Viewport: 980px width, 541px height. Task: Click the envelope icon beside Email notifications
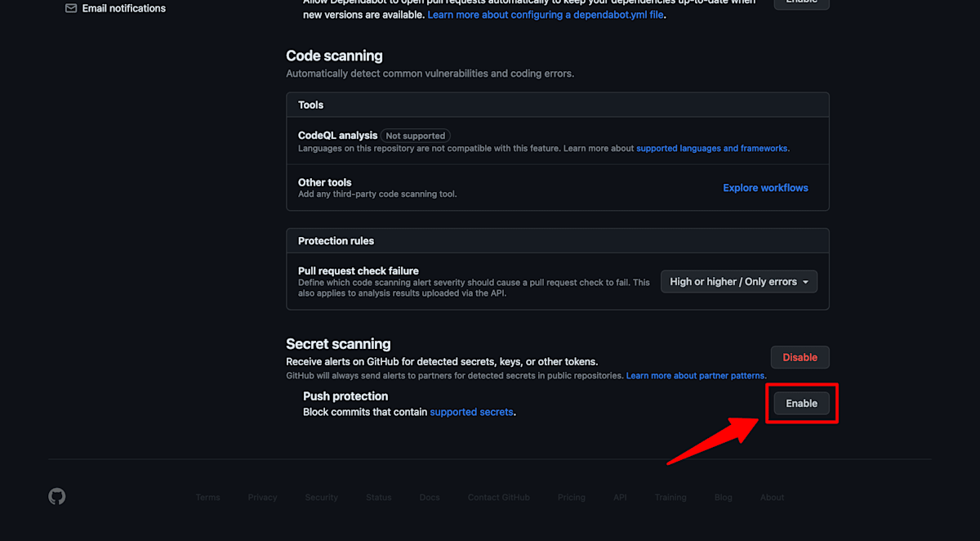[x=71, y=8]
